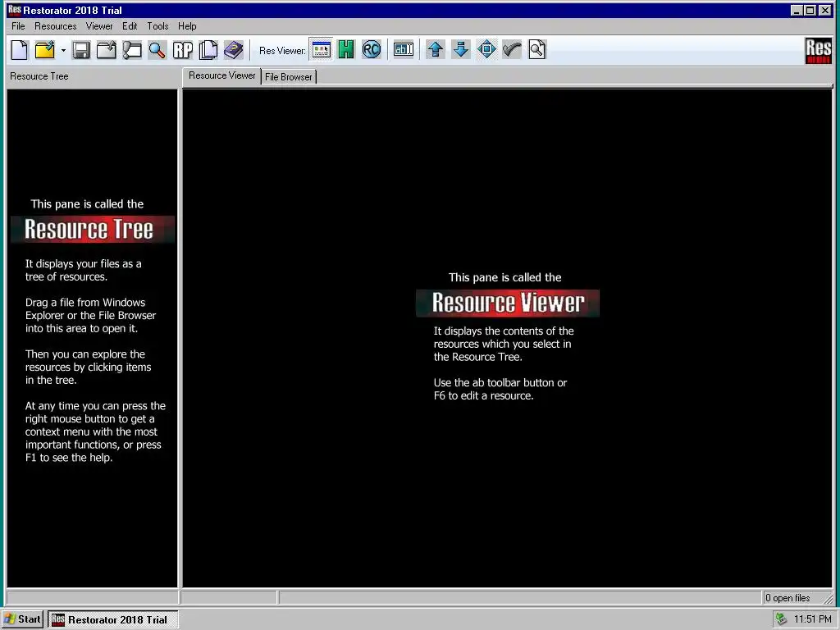Click the document preview magnifier icon
840x630 pixels.
[x=536, y=50]
